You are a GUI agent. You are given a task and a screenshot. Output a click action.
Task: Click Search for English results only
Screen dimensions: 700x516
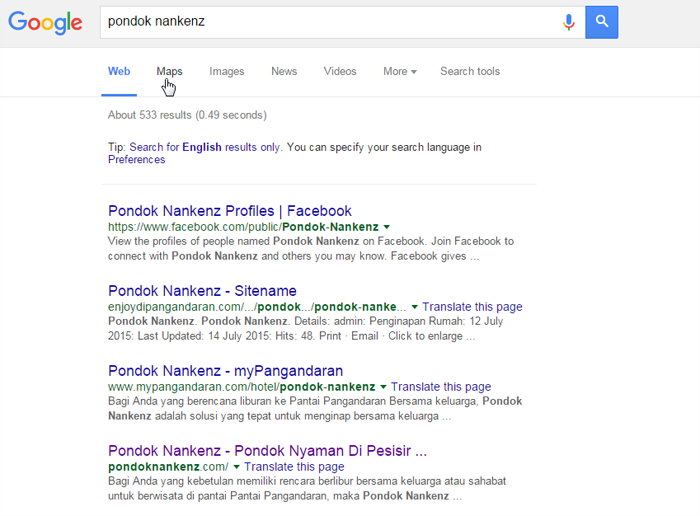pyautogui.click(x=204, y=147)
